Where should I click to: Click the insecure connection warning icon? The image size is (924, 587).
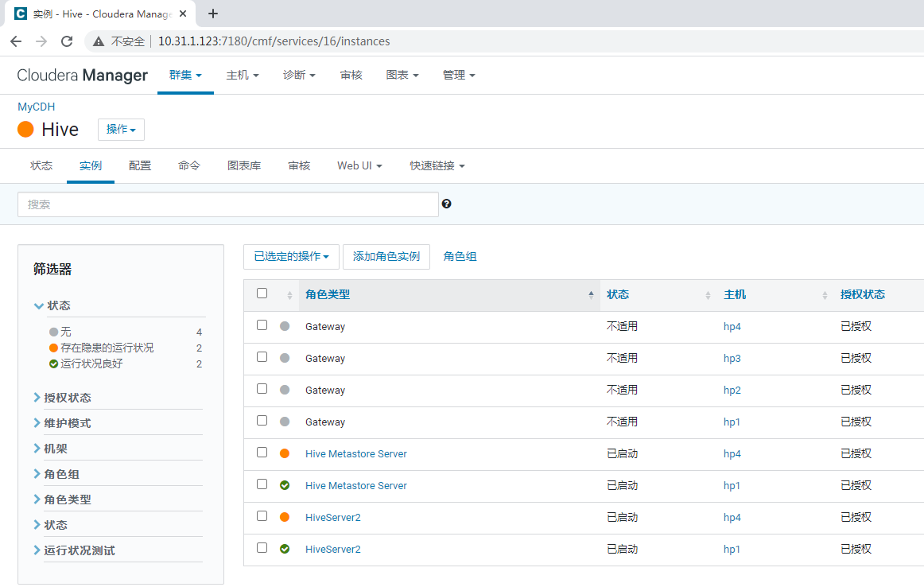99,41
